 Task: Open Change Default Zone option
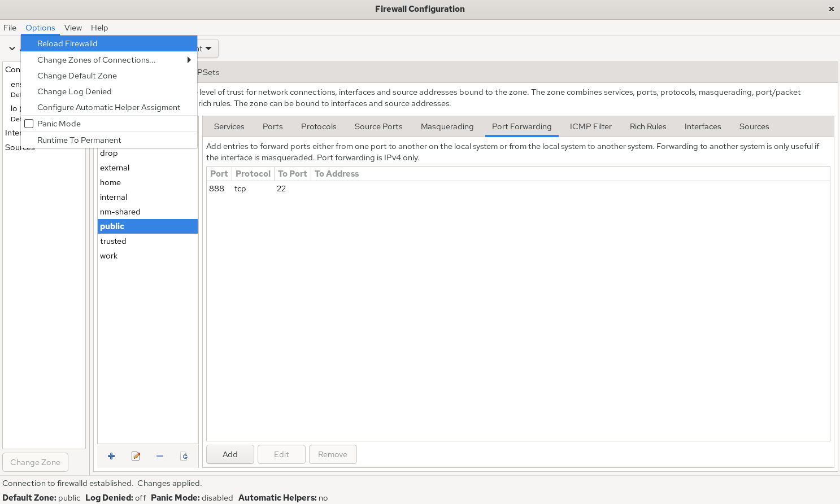(x=77, y=76)
